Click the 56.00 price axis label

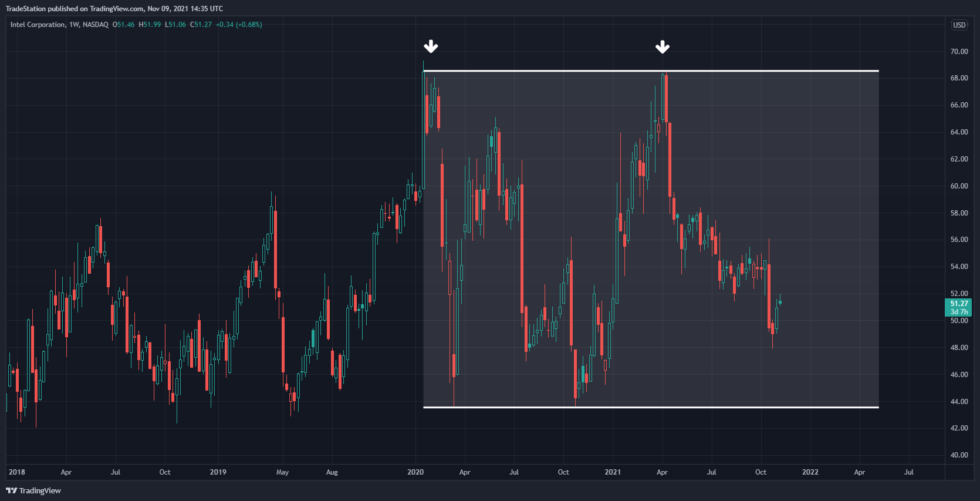tap(959, 240)
